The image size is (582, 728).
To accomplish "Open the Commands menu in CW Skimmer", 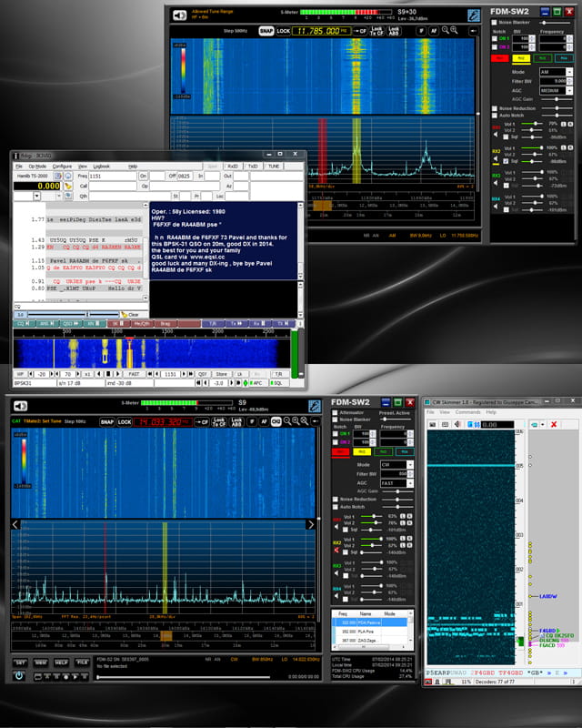I will pyautogui.click(x=467, y=412).
